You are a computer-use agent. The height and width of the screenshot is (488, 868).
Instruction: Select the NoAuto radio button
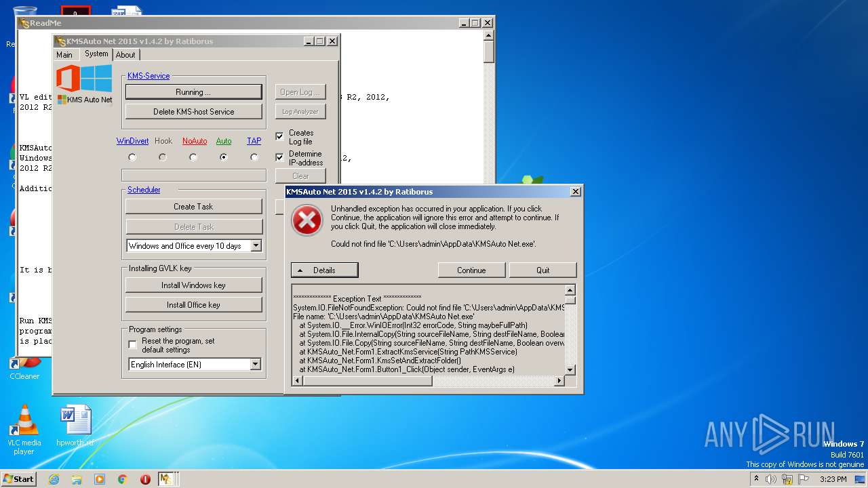pyautogui.click(x=193, y=157)
